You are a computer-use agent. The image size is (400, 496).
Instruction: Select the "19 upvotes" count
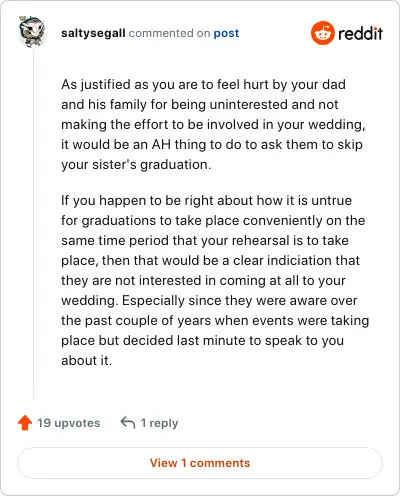tap(69, 423)
